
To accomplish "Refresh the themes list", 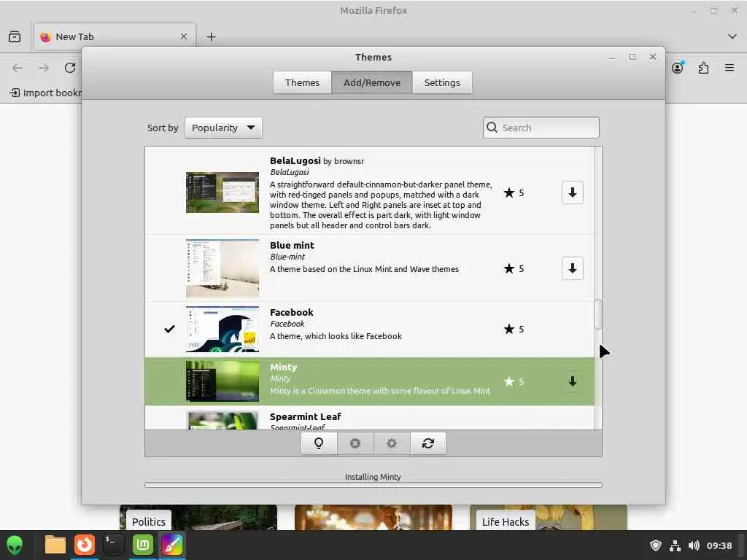I will (x=427, y=443).
